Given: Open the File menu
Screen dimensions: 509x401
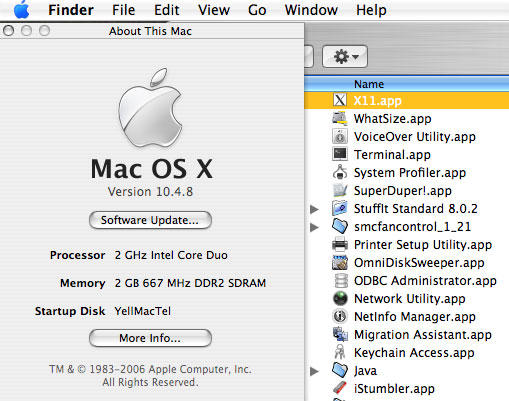Looking at the screenshot, I should pyautogui.click(x=123, y=10).
